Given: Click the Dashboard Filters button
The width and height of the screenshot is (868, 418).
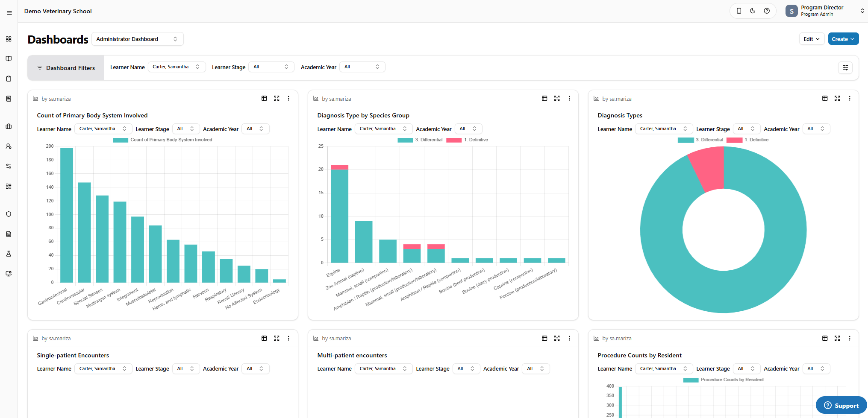Looking at the screenshot, I should 66,68.
